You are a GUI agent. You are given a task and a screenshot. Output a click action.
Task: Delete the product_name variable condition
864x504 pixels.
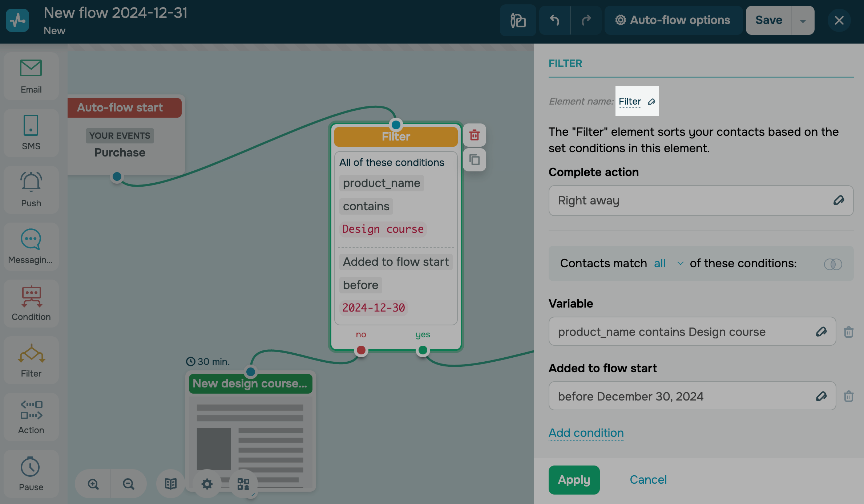[848, 332]
